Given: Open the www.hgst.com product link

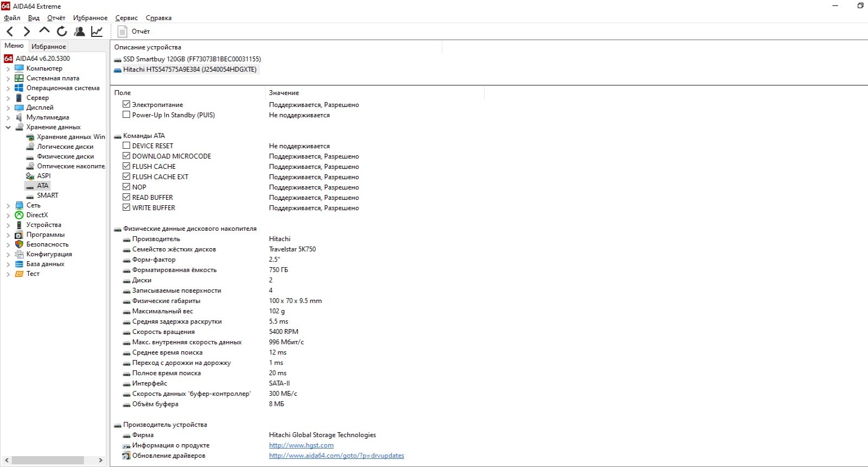Looking at the screenshot, I should 301,445.
